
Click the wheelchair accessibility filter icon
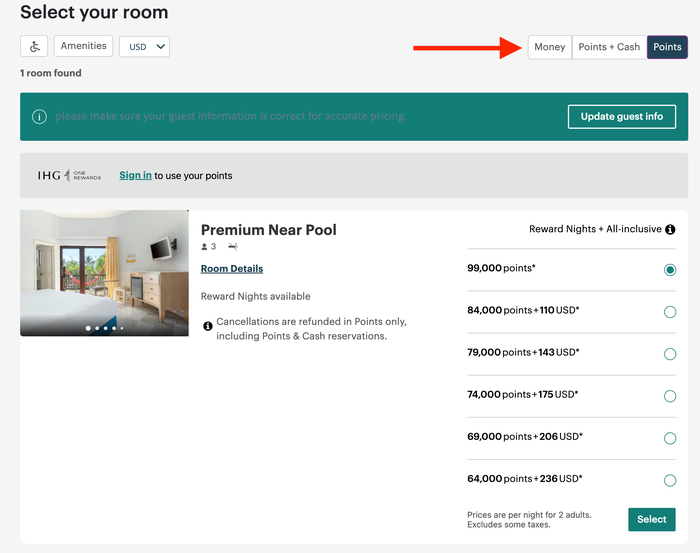34,46
